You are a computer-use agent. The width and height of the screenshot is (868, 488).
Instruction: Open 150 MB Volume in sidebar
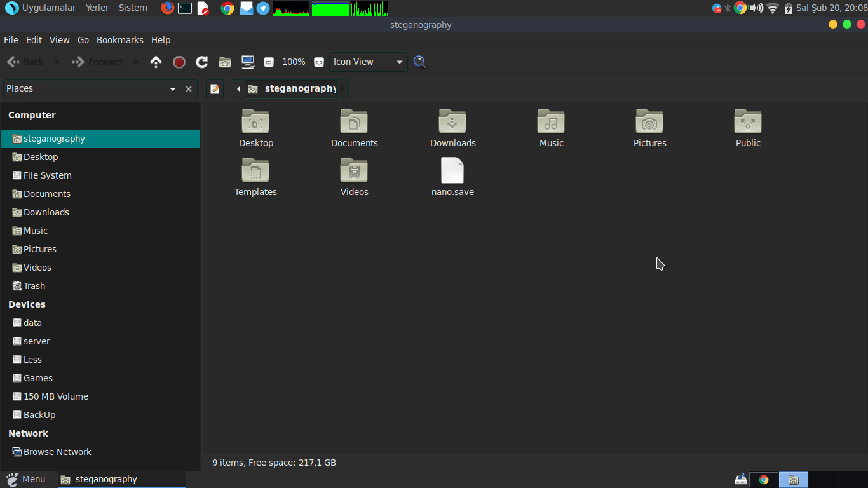click(x=100, y=396)
